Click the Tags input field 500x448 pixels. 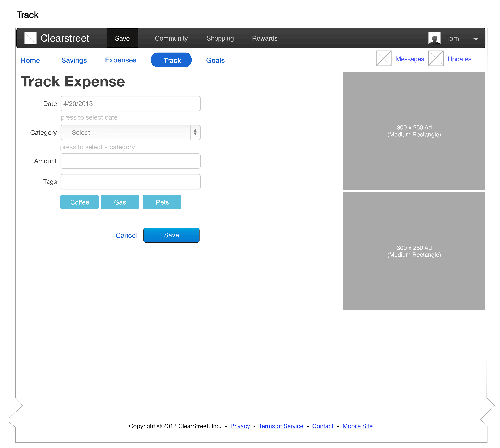click(130, 182)
